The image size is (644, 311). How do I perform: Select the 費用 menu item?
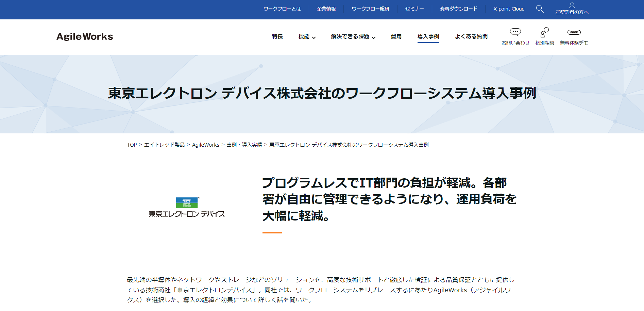pos(396,36)
